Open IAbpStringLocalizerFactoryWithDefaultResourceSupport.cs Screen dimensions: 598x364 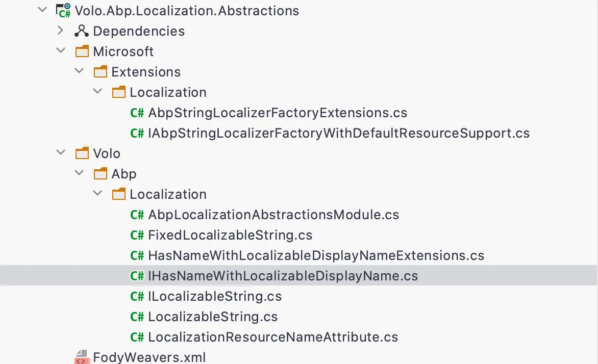click(x=339, y=133)
